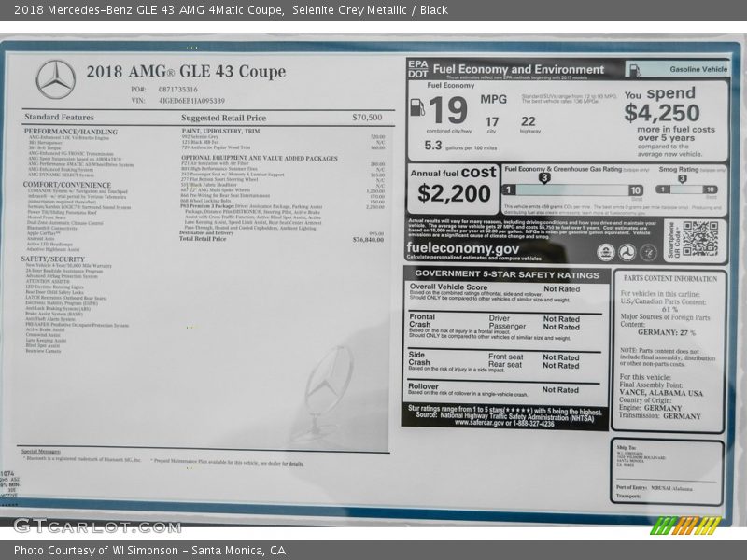Click the PO# value 0871735316
This screenshot has height=560, width=747.
(x=177, y=89)
